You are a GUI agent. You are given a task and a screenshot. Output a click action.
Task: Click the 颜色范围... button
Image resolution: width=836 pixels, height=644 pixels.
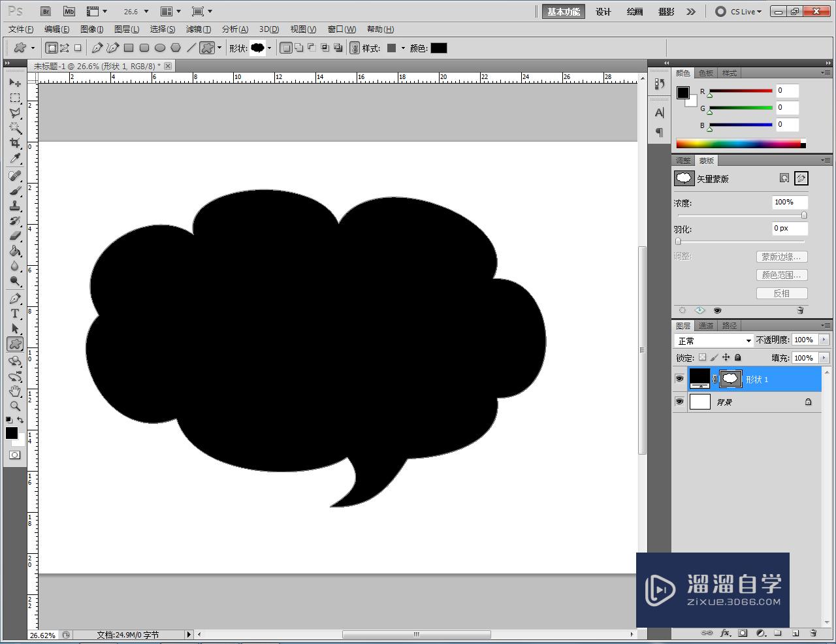782,275
